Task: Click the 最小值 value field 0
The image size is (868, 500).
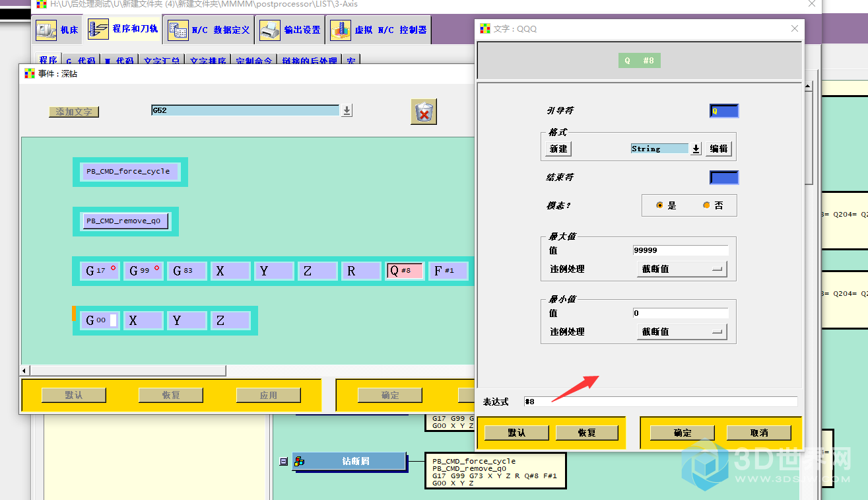Action: [681, 313]
